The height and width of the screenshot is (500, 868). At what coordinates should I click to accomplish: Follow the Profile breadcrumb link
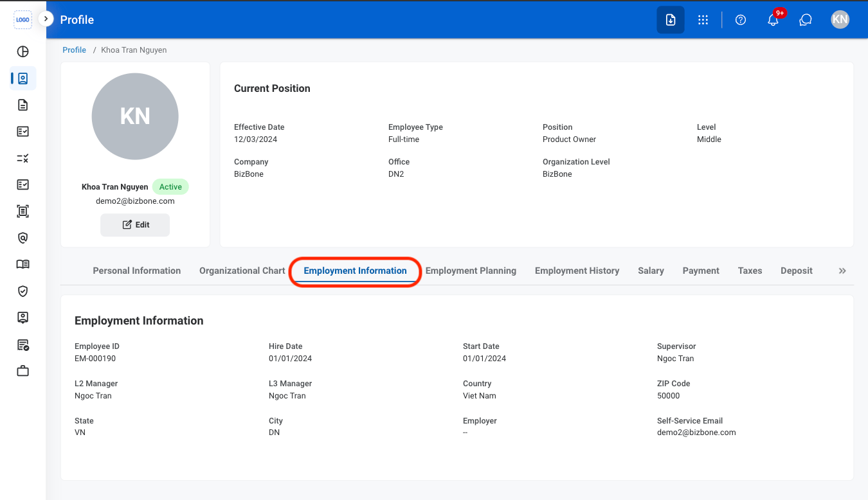click(75, 50)
